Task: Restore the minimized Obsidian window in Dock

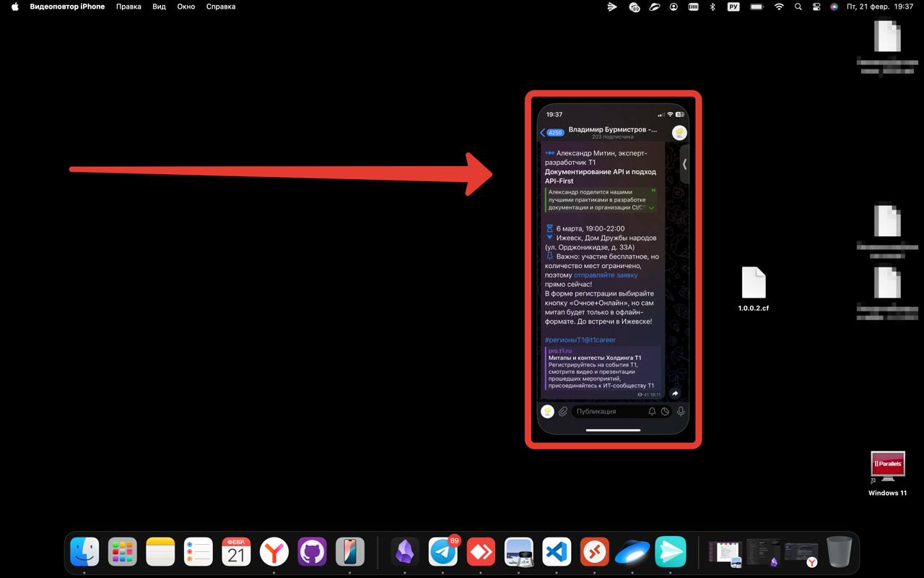Action: coord(763,553)
